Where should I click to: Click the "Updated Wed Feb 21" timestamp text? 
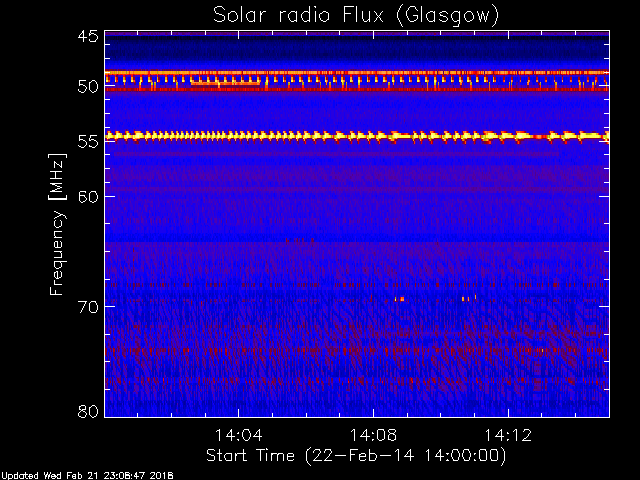click(x=87, y=476)
